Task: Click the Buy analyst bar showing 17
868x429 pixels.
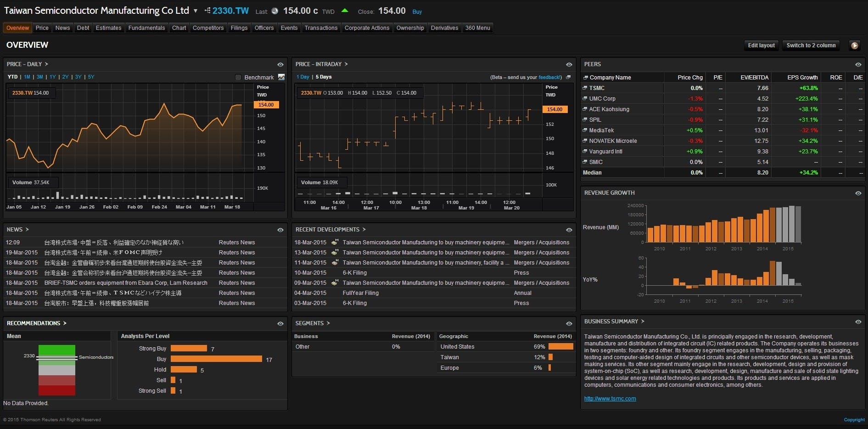Action: click(216, 359)
